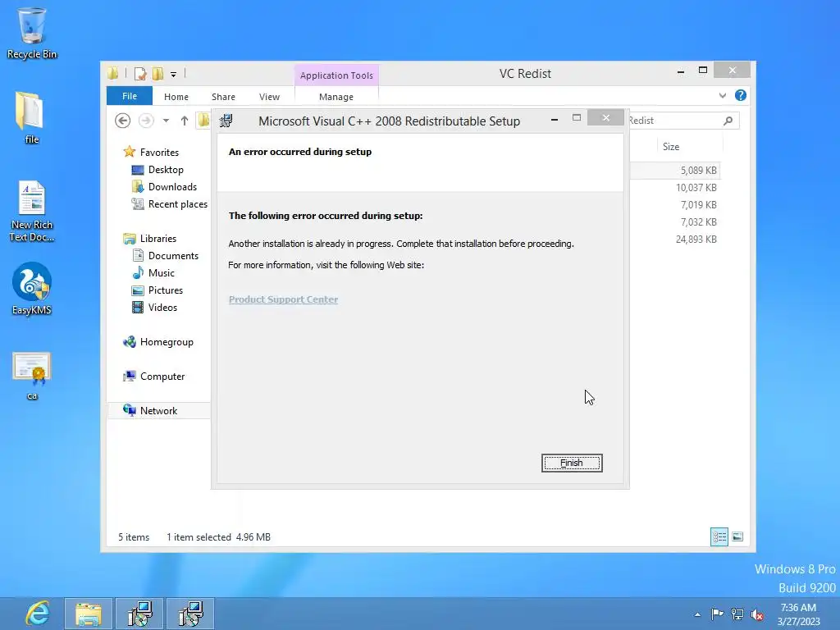Select the EasyKMS desktop icon

click(32, 288)
